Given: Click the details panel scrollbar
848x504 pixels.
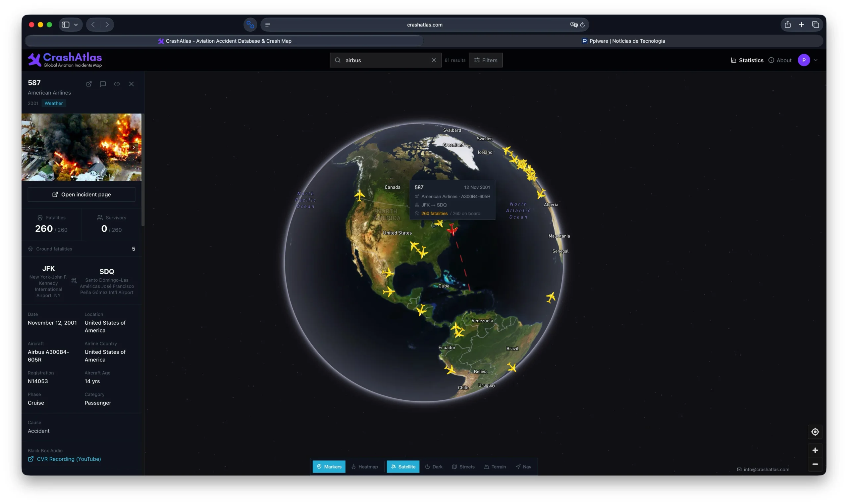Looking at the screenshot, I should coord(143,170).
